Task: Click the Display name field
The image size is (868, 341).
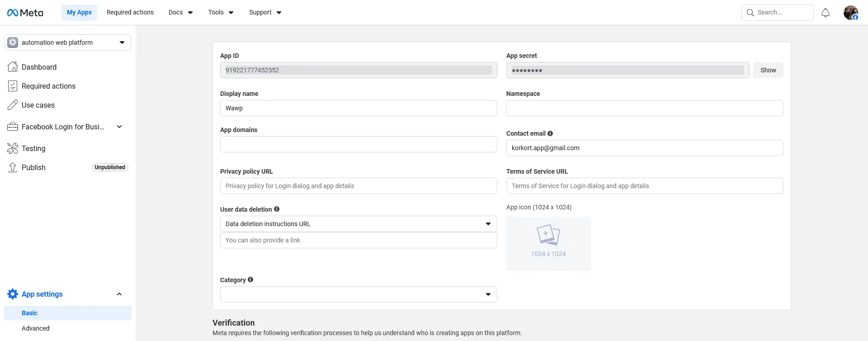Action: click(359, 108)
